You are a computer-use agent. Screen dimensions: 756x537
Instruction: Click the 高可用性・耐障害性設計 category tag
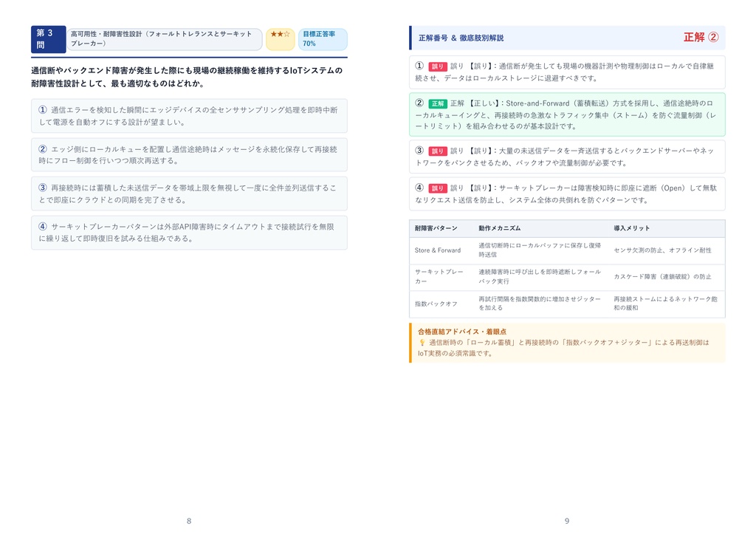(164, 39)
